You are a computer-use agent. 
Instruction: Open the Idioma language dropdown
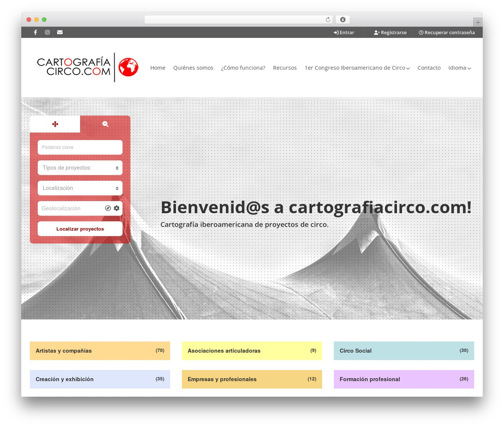click(460, 68)
